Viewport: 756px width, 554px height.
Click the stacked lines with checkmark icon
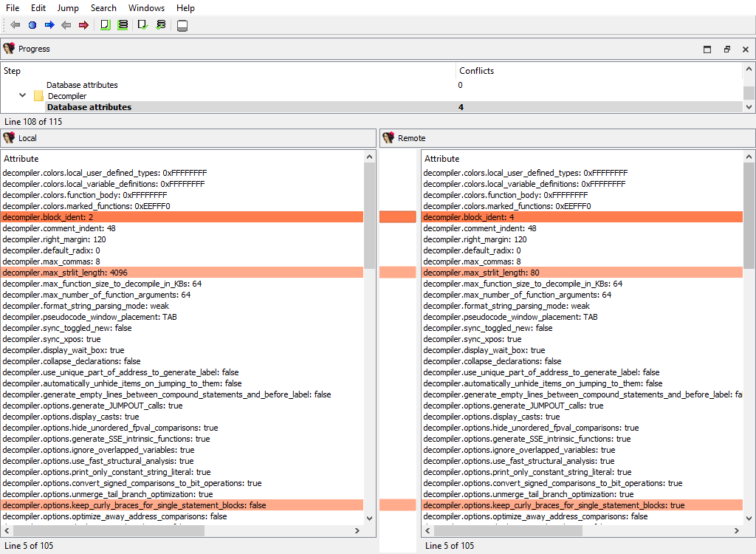tap(161, 25)
